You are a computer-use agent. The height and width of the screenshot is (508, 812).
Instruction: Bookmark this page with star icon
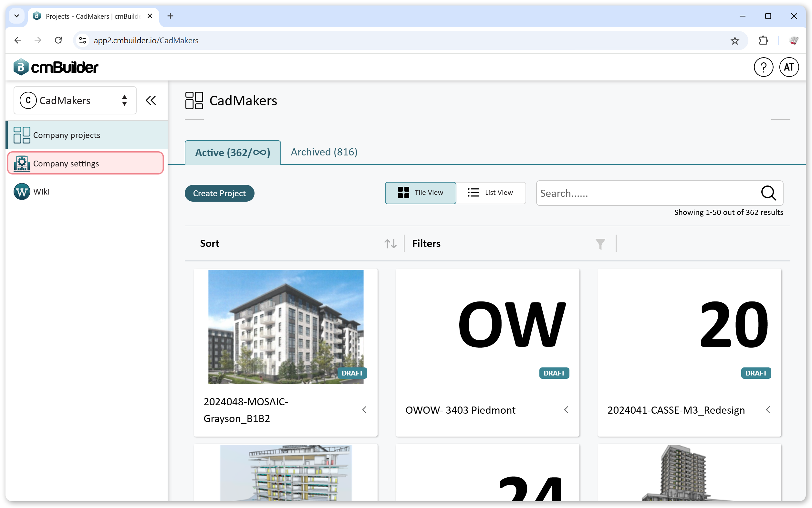[734, 40]
